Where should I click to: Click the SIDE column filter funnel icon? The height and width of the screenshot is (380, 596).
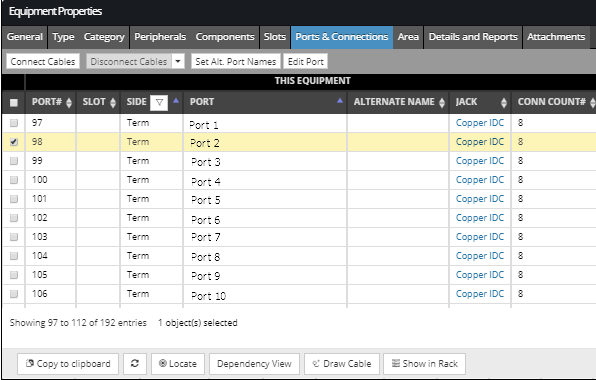click(x=159, y=103)
